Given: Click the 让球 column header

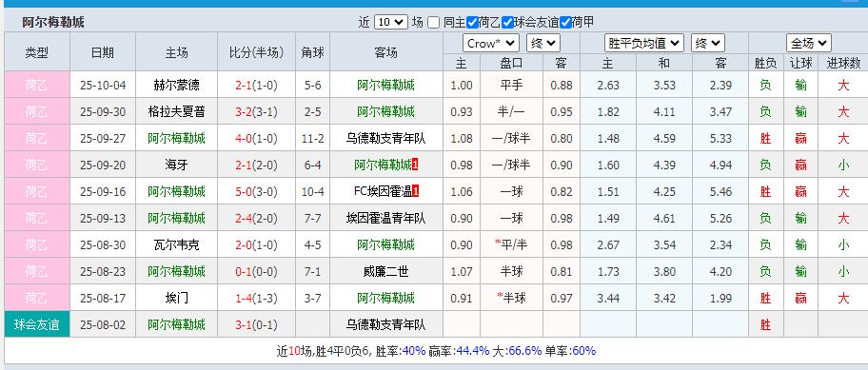Looking at the screenshot, I should pos(800,63).
